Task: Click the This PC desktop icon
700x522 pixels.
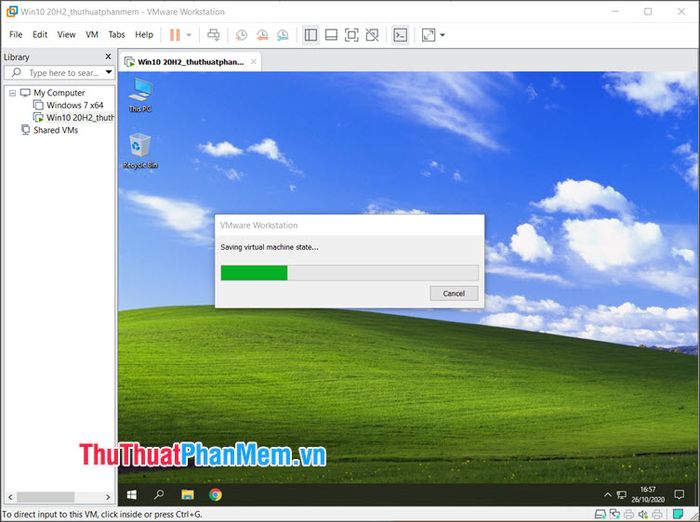Action: 140,95
